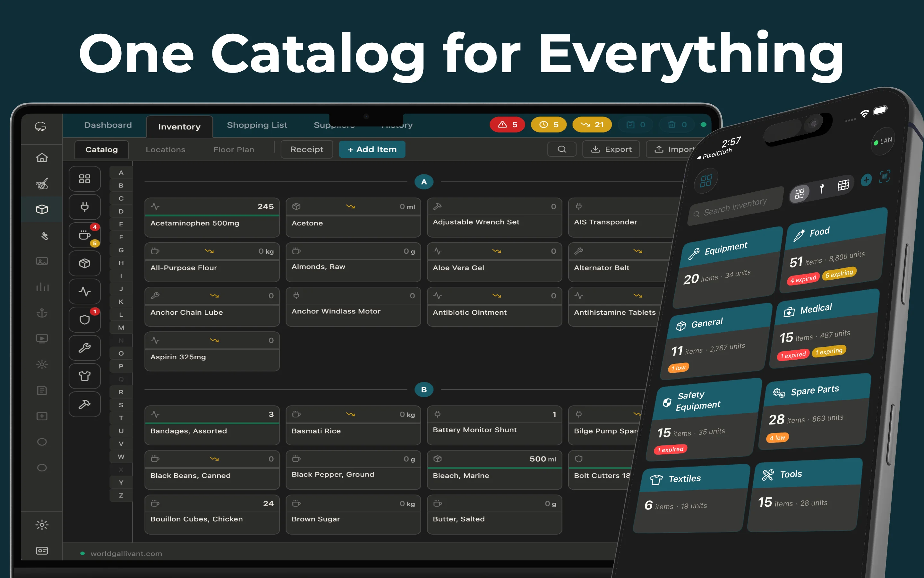Jump to letter S in alphabet index
This screenshot has width=924, height=578.
pyautogui.click(x=121, y=405)
